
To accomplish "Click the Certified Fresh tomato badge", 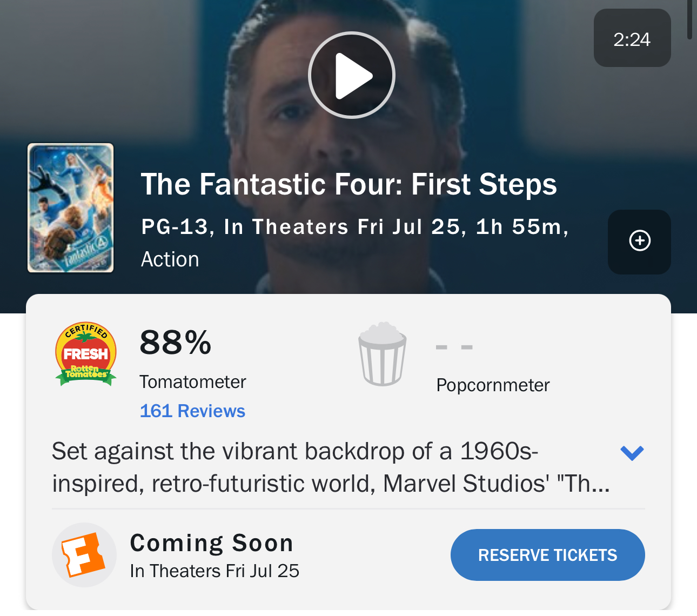I will coord(86,354).
